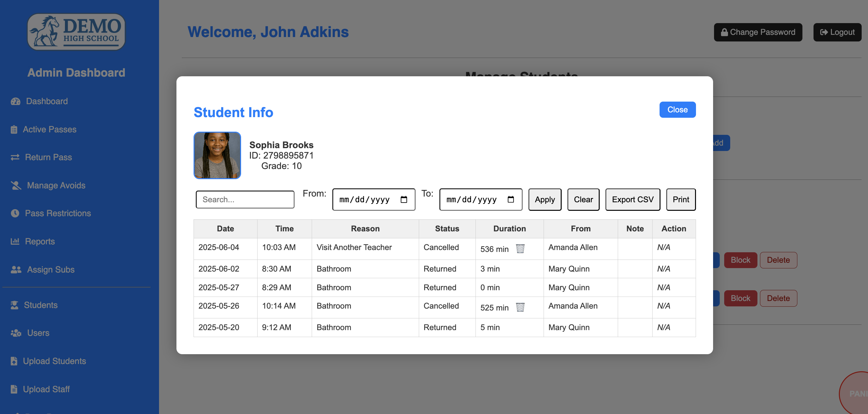Block the first listed student
This screenshot has width=868, height=414.
[x=740, y=260]
